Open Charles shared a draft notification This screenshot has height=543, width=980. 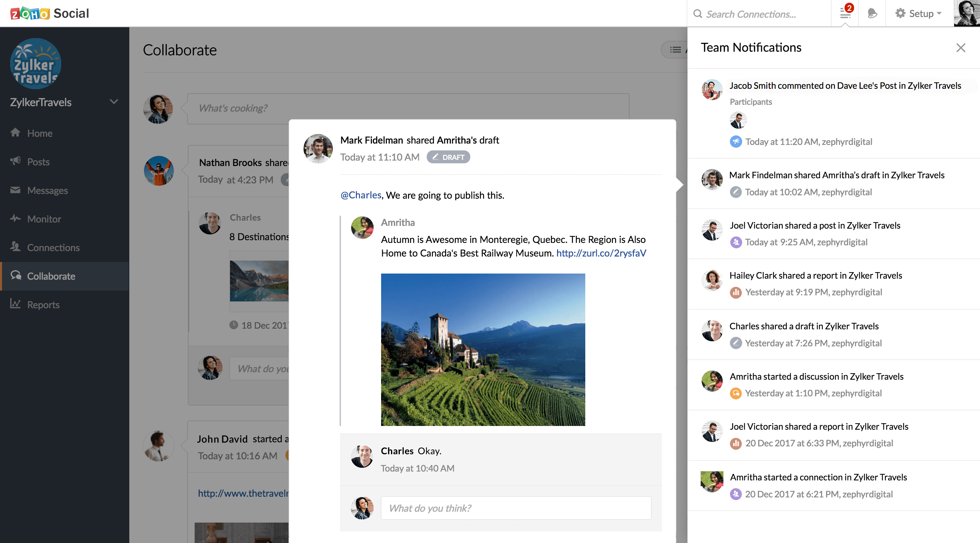tap(834, 334)
